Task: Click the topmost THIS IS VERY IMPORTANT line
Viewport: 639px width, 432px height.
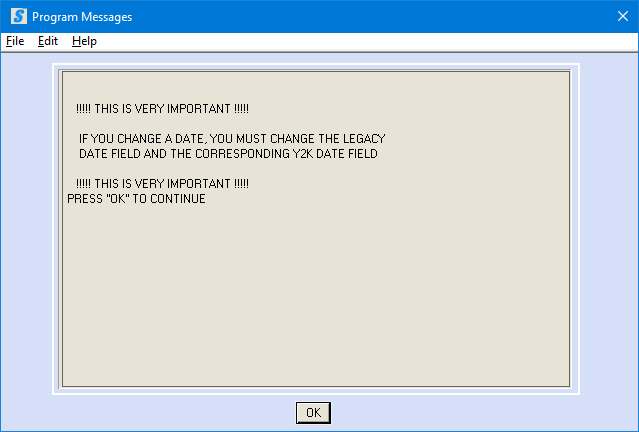Action: (162, 109)
